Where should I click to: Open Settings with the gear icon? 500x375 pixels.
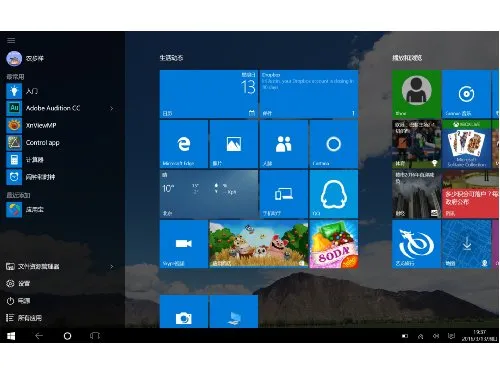coord(18,283)
